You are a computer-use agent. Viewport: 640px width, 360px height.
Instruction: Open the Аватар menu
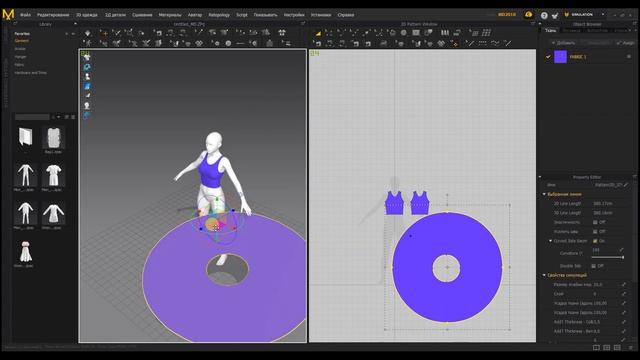point(195,15)
